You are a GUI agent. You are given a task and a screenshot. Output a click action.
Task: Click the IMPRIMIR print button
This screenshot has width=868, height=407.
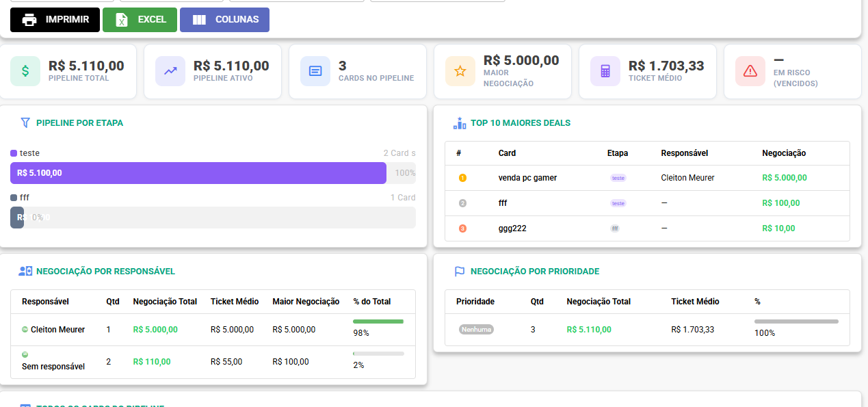(55, 20)
